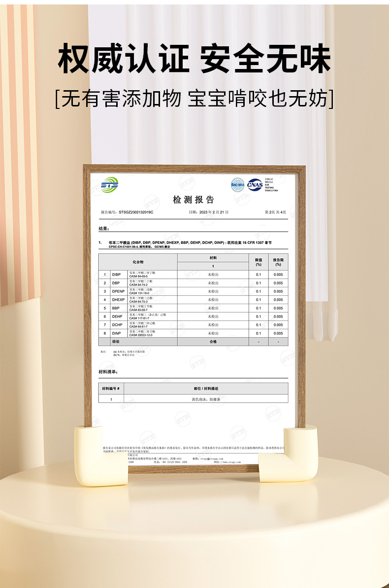Click the 报告限 (%) column header
389x588 pixels.
[x=278, y=262]
